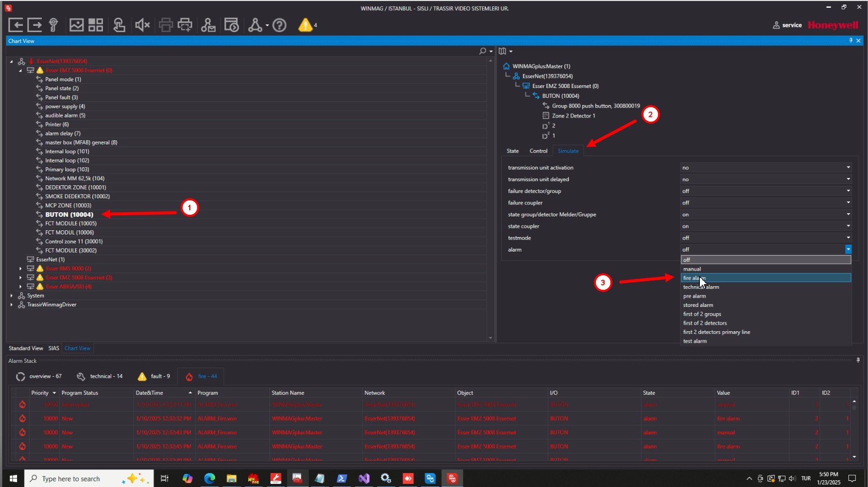
Task: Expand the TrassirWinmagDriver tree node
Action: (11, 304)
